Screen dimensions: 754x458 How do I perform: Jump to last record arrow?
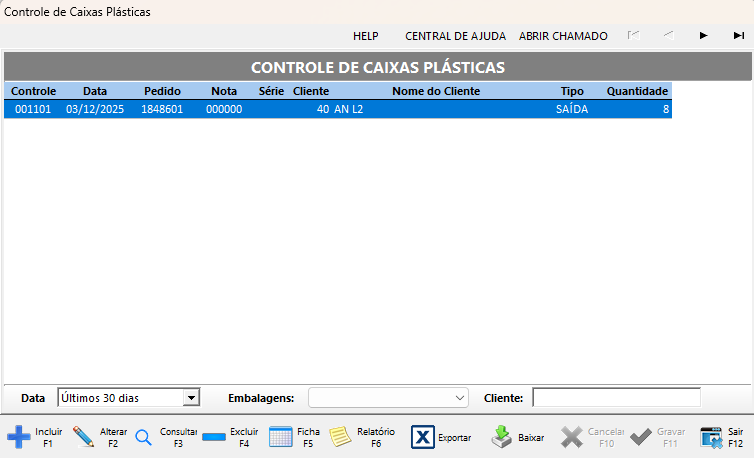click(x=739, y=35)
